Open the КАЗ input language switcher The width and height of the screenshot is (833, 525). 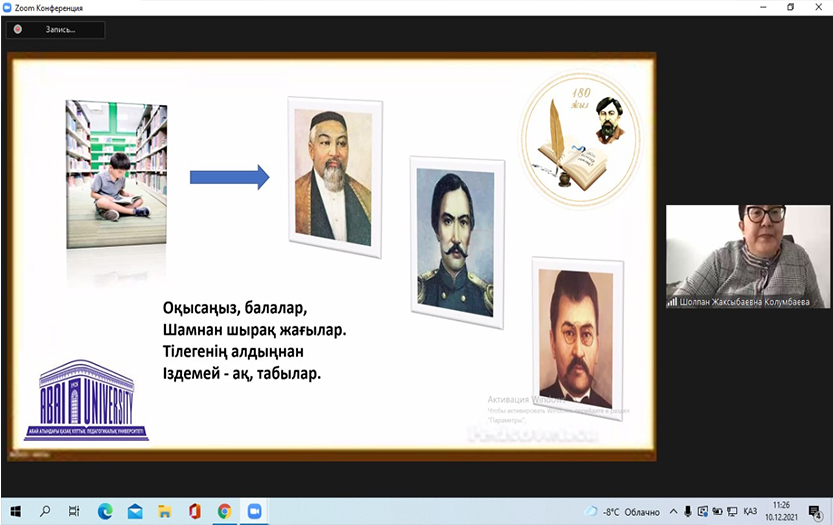(x=749, y=511)
